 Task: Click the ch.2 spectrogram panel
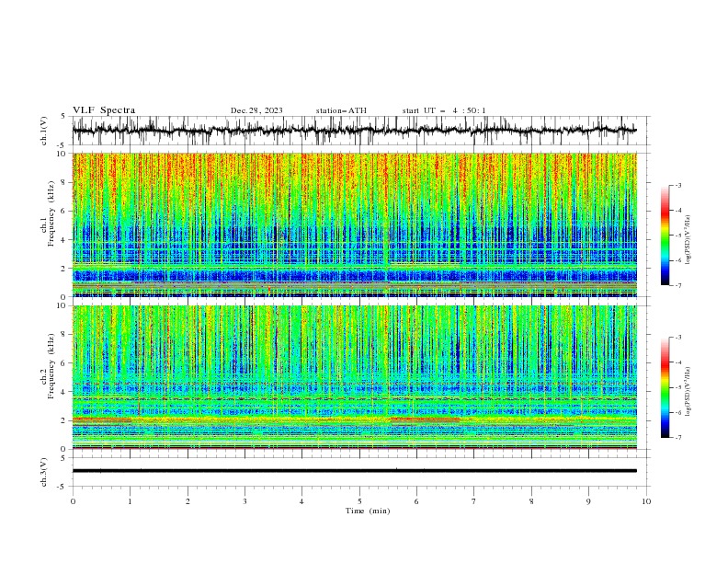[x=354, y=377]
